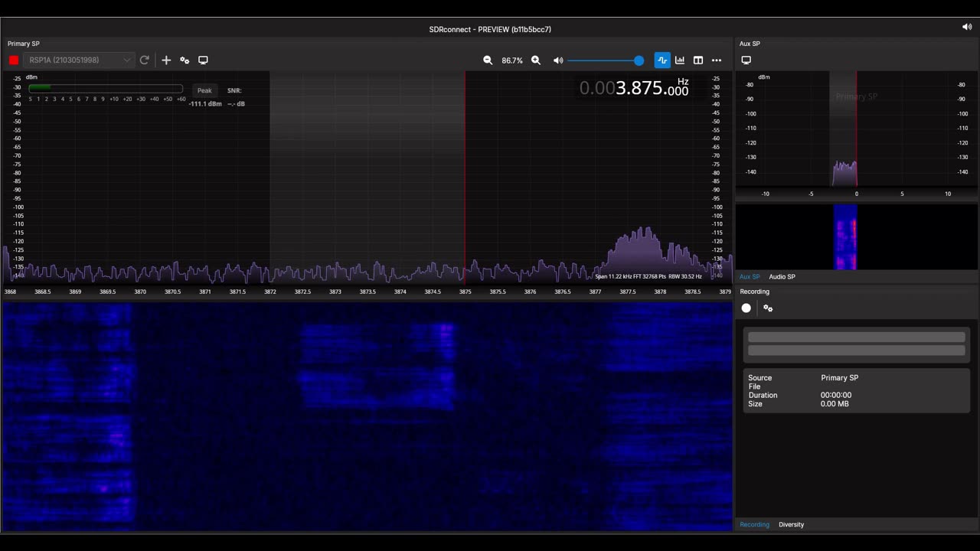The height and width of the screenshot is (551, 980).
Task: Open the three-dot more options menu
Action: (x=717, y=60)
